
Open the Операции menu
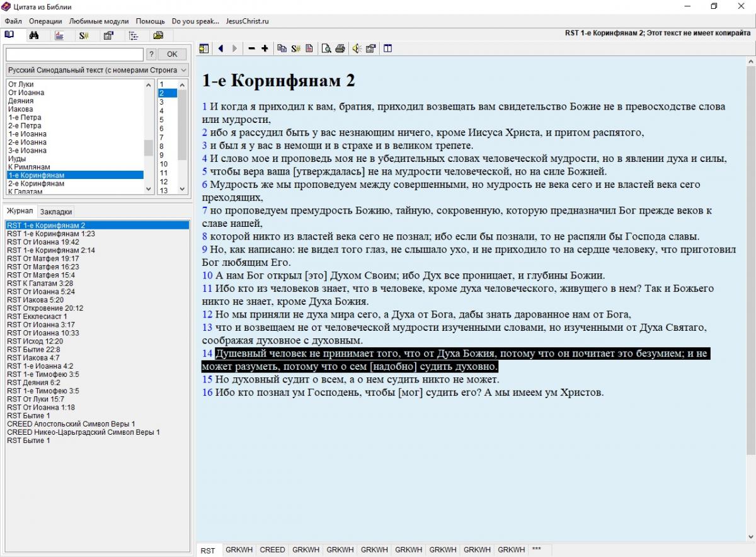[45, 21]
